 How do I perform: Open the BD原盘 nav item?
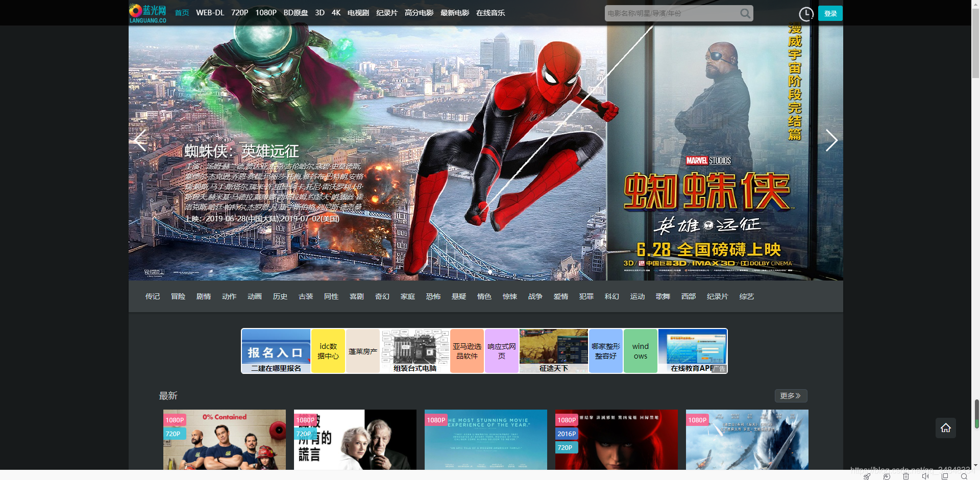(x=296, y=13)
